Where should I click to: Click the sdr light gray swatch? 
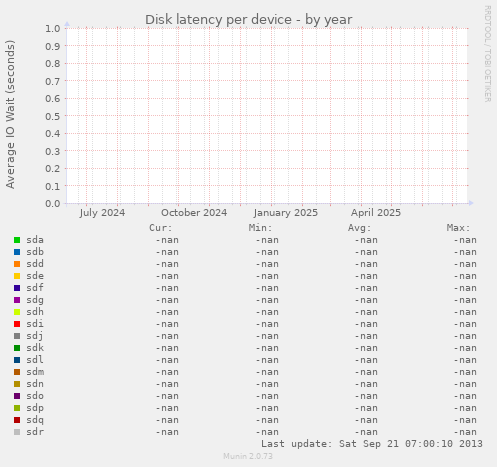tap(17, 432)
